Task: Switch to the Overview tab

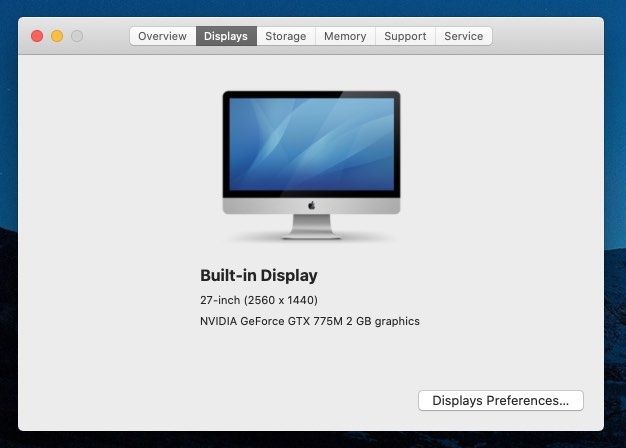Action: coord(163,36)
